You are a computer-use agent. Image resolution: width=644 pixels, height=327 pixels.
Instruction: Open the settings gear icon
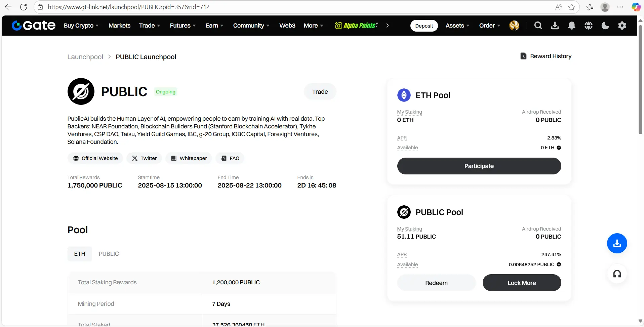click(x=622, y=26)
